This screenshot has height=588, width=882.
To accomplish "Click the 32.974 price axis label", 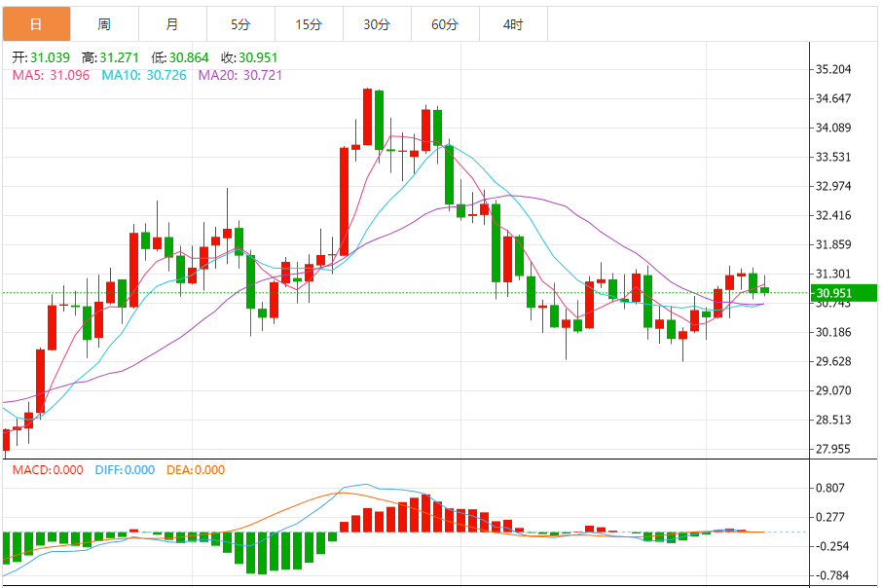I will click(x=833, y=186).
